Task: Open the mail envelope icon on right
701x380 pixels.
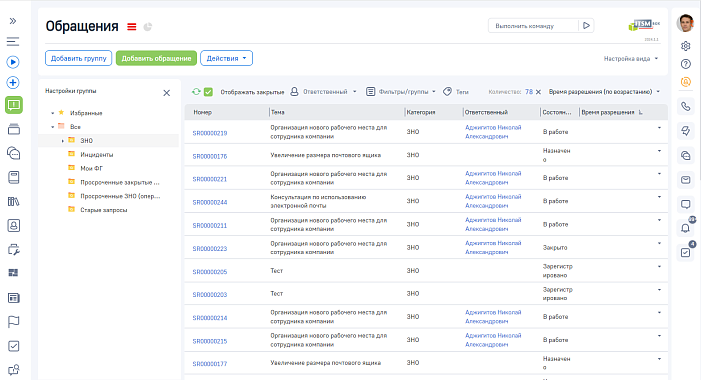Action: (x=685, y=180)
